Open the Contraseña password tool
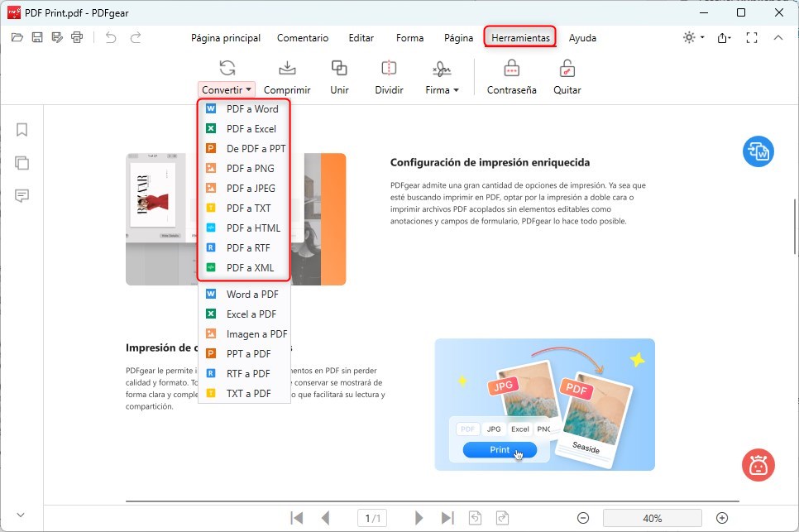The height and width of the screenshot is (532, 799). pyautogui.click(x=510, y=76)
